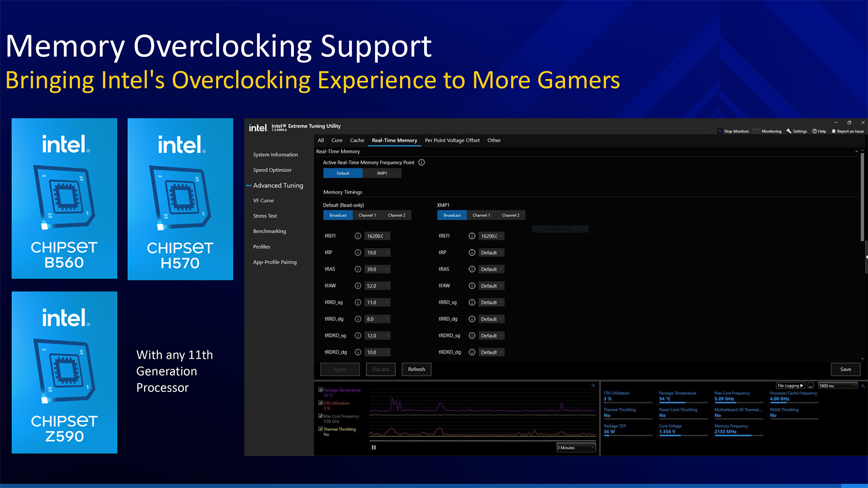The width and height of the screenshot is (868, 488).
Task: Select the Cache tab
Action: point(357,141)
